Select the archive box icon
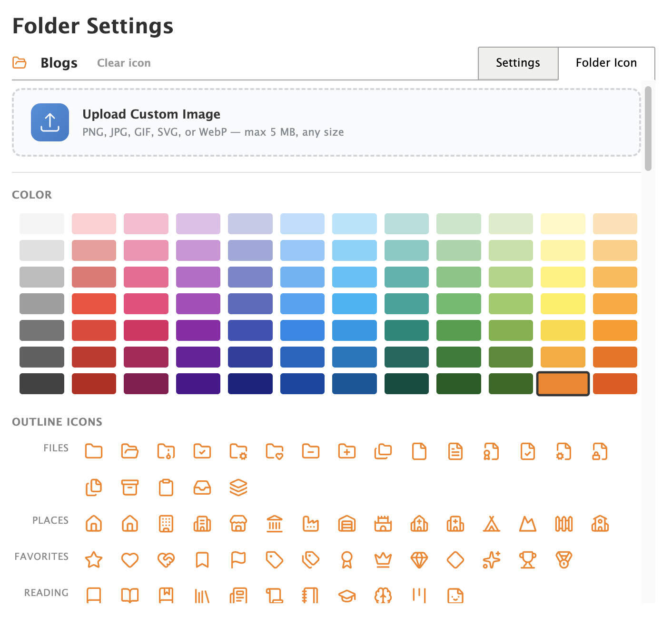This screenshot has width=672, height=617. pyautogui.click(x=130, y=488)
